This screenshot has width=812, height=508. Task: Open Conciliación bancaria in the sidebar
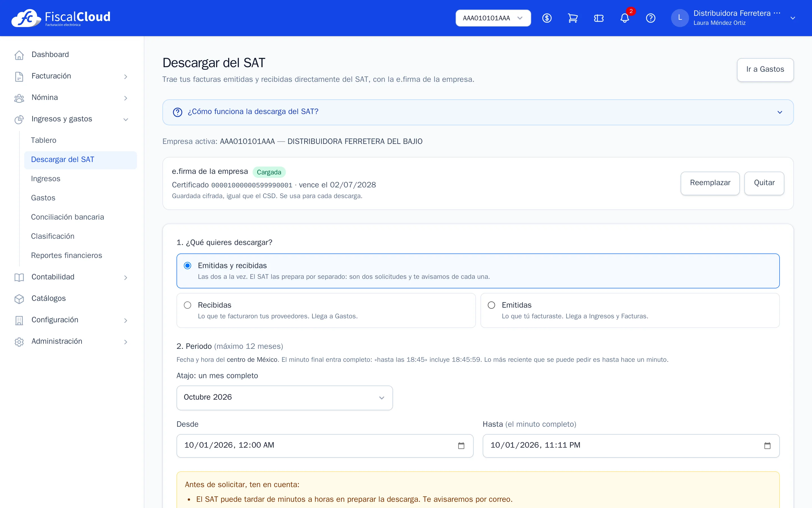coord(81,217)
